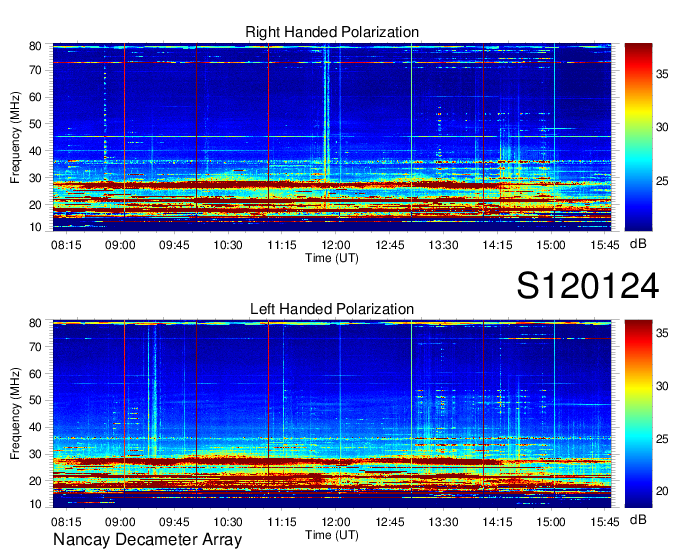
Task: Click the 13:30 time tick of Left Handed plot
Action: point(443,522)
